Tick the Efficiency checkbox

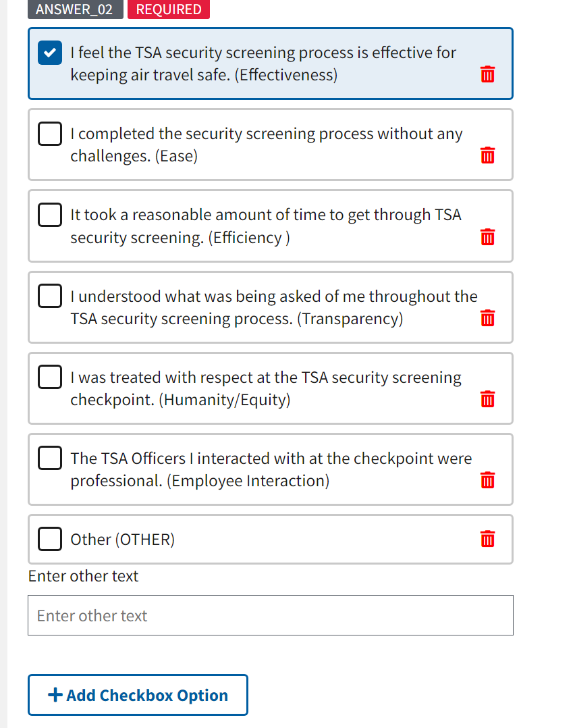(50, 215)
